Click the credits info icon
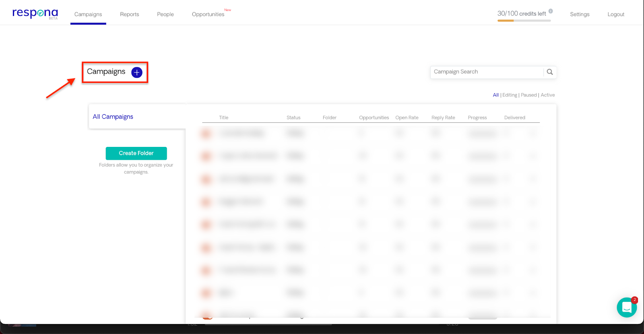The width and height of the screenshot is (644, 334). 551,11
